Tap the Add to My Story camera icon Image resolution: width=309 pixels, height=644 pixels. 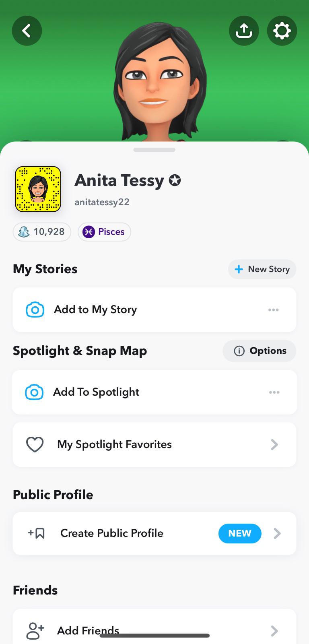point(35,310)
